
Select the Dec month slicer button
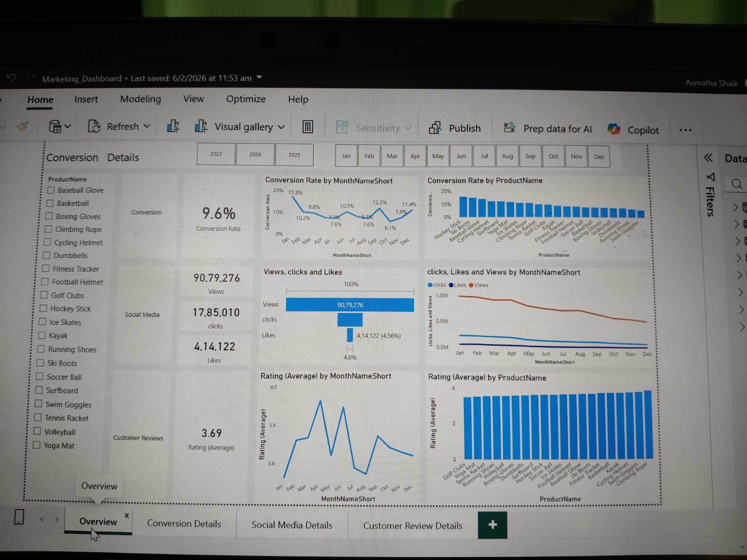click(x=599, y=157)
